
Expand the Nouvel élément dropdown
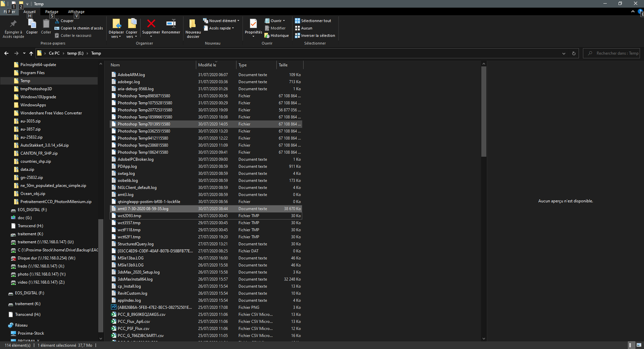click(x=221, y=21)
